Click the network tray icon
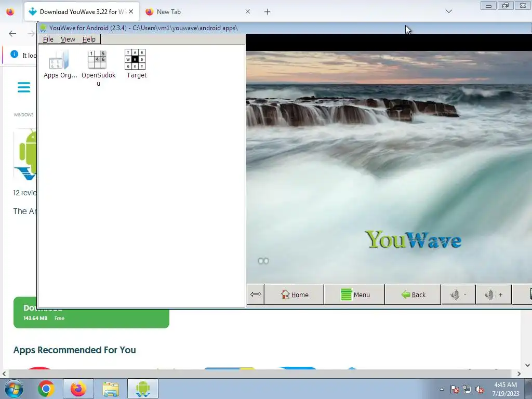 coord(467,389)
